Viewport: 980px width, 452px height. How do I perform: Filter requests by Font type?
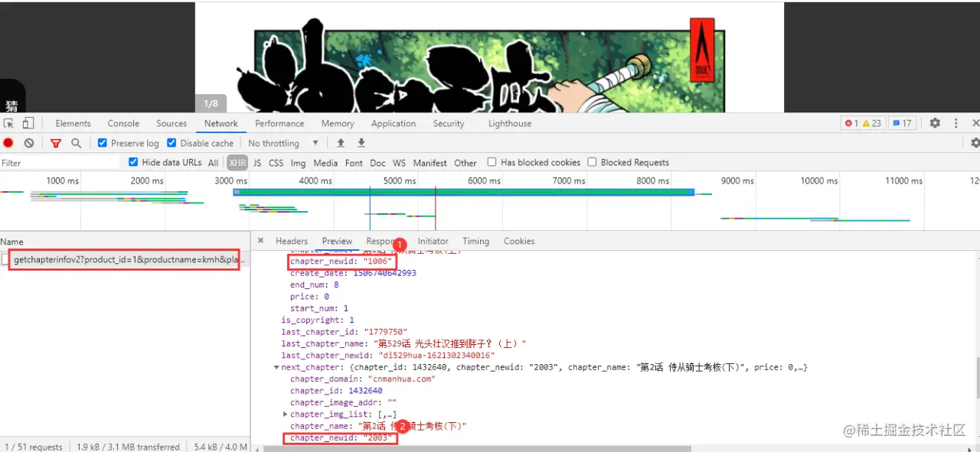[x=354, y=163]
